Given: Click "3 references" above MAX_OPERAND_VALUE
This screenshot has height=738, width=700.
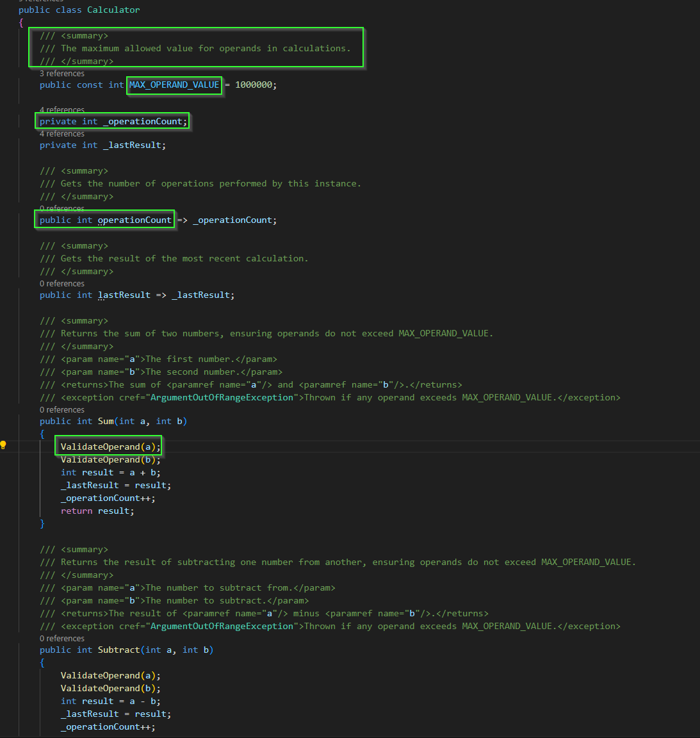Looking at the screenshot, I should [x=61, y=73].
